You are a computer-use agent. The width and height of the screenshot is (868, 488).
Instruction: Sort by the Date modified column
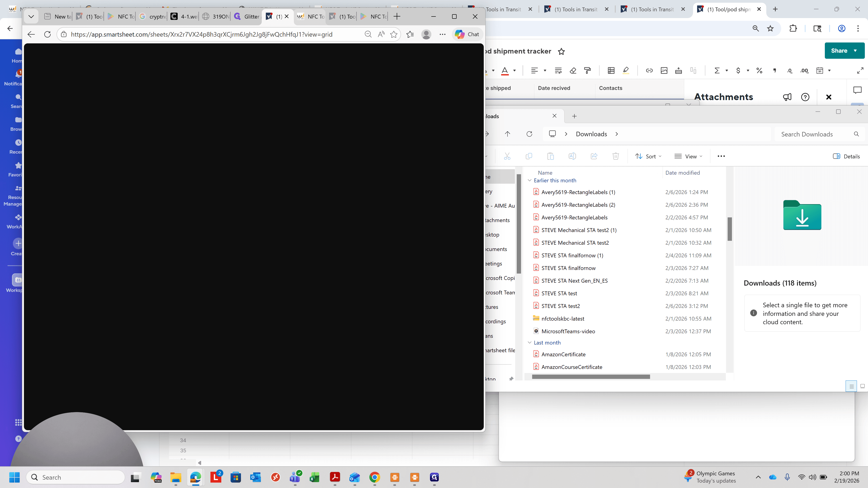[x=683, y=173]
